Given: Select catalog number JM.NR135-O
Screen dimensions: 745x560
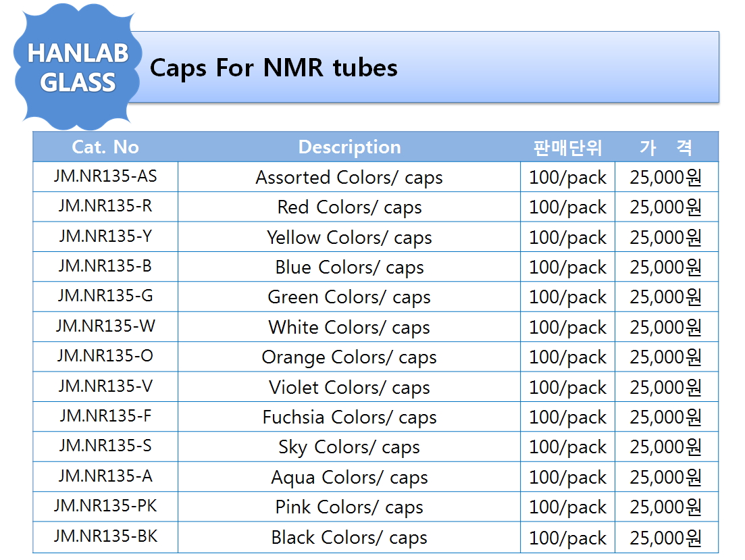Looking at the screenshot, I should (105, 356).
